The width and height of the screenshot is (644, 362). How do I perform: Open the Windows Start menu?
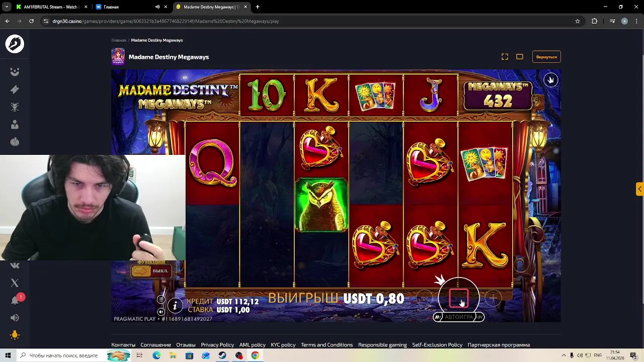(8, 355)
